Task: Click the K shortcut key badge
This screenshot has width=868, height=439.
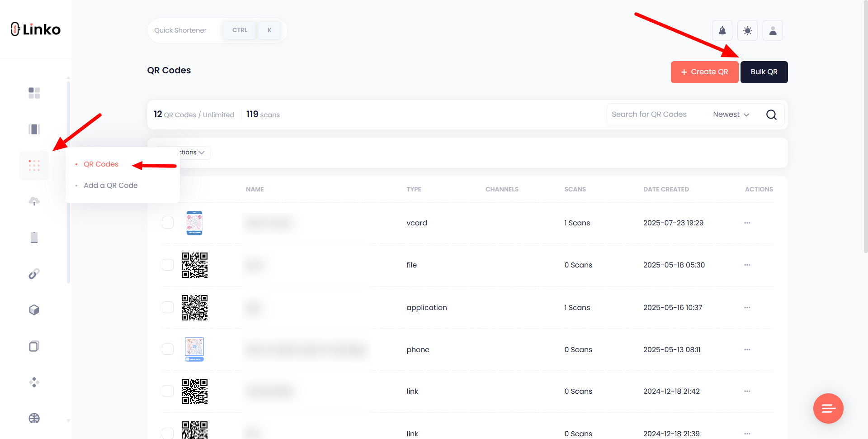Action: click(269, 30)
